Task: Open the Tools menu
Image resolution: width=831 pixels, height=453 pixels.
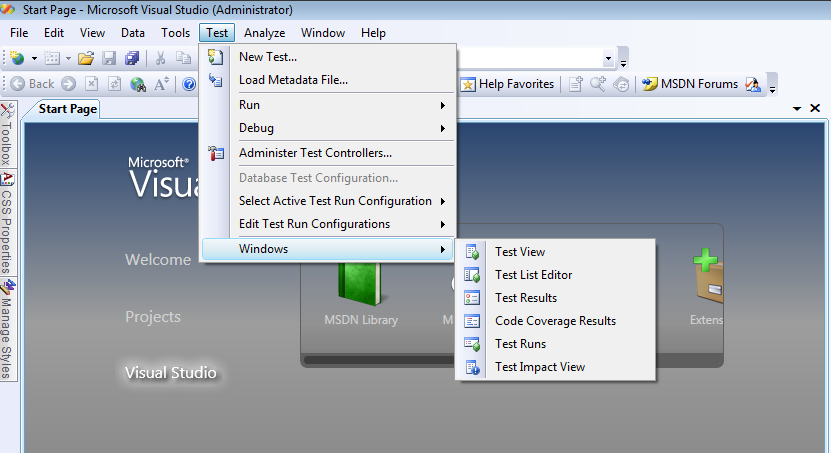Action: coord(175,33)
